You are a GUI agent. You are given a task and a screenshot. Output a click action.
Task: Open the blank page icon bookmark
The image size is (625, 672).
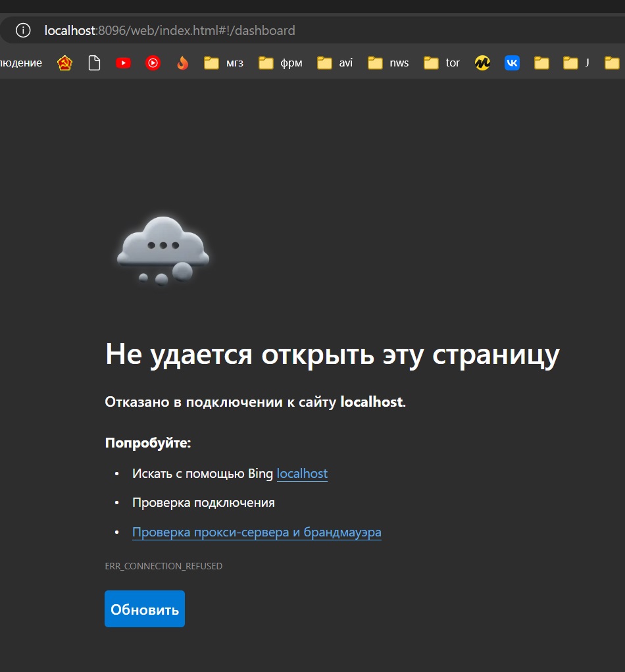click(94, 63)
